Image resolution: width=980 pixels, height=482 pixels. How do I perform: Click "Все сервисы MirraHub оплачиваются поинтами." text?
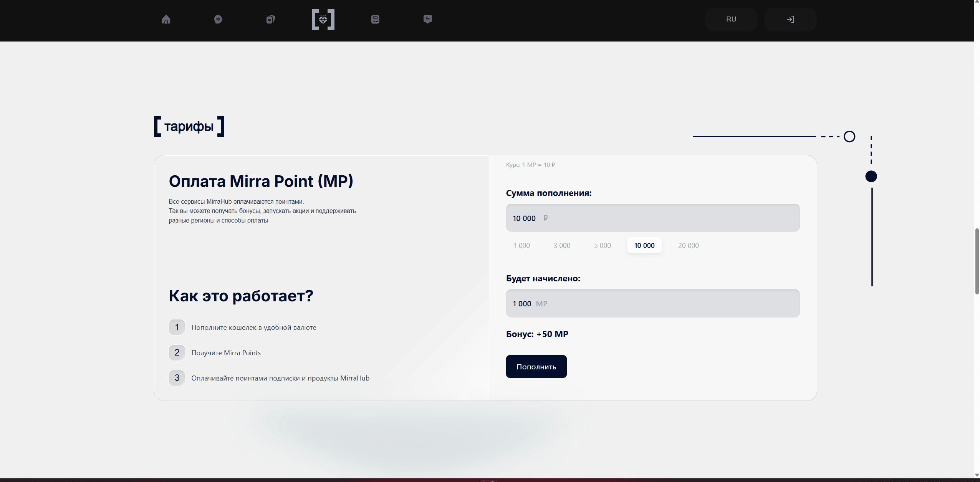236,201
